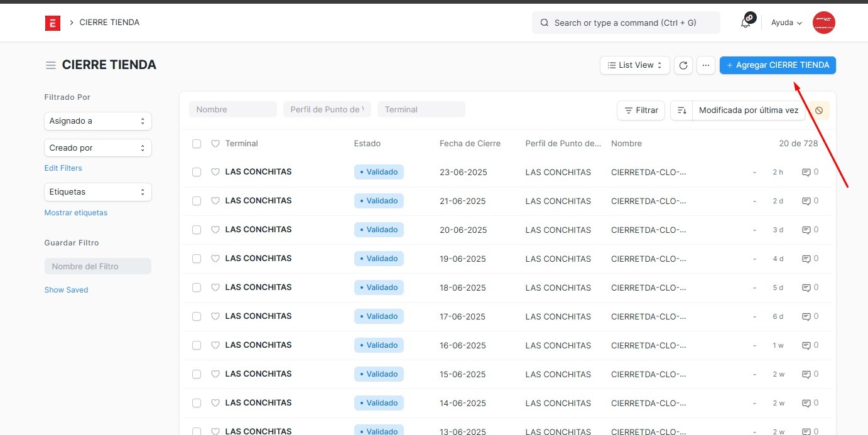This screenshot has height=435, width=868.
Task: Click the refresh list icon button
Action: coord(683,65)
